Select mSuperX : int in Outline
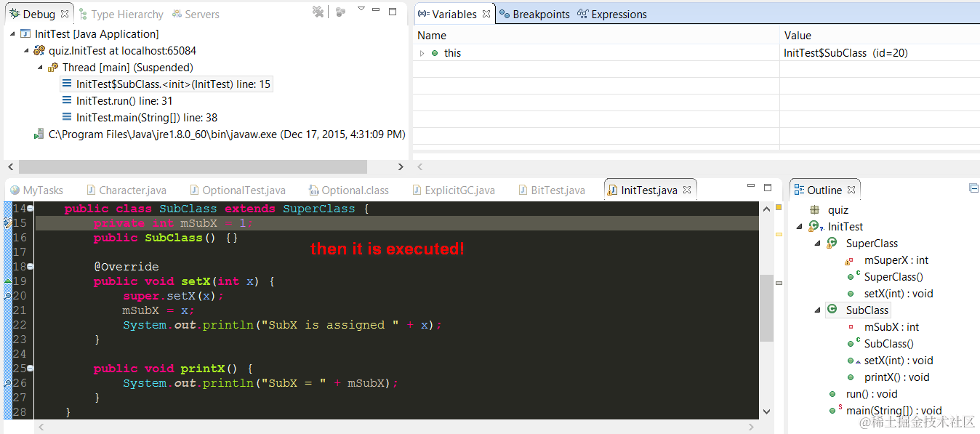This screenshot has width=980, height=434. [887, 260]
